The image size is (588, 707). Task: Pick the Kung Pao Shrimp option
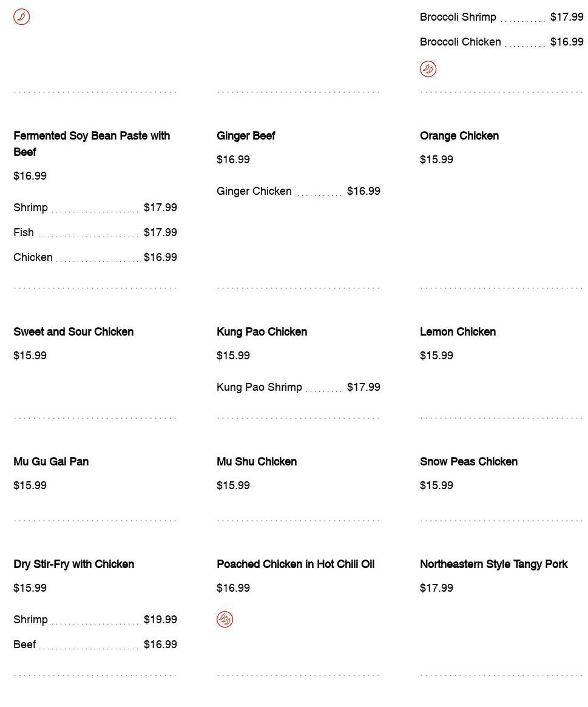(259, 387)
